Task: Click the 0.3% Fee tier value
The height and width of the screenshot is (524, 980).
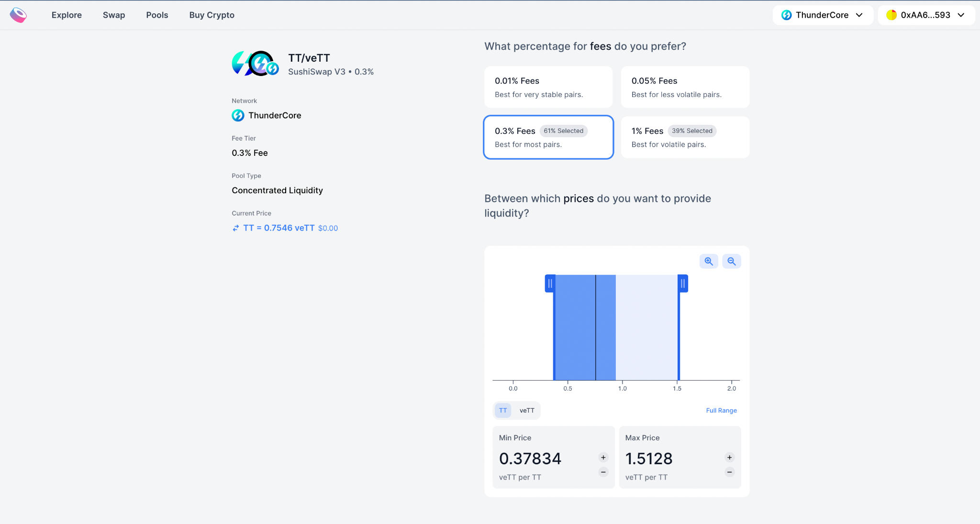Action: click(250, 153)
